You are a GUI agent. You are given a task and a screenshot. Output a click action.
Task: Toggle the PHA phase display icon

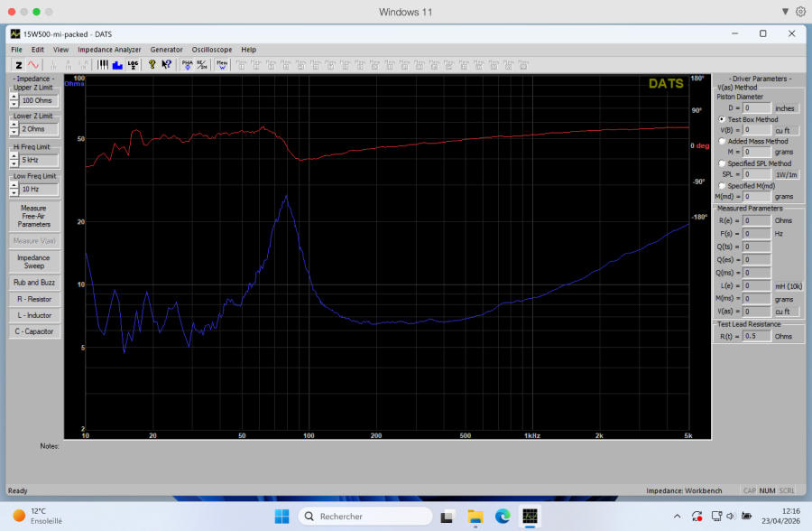coord(187,65)
